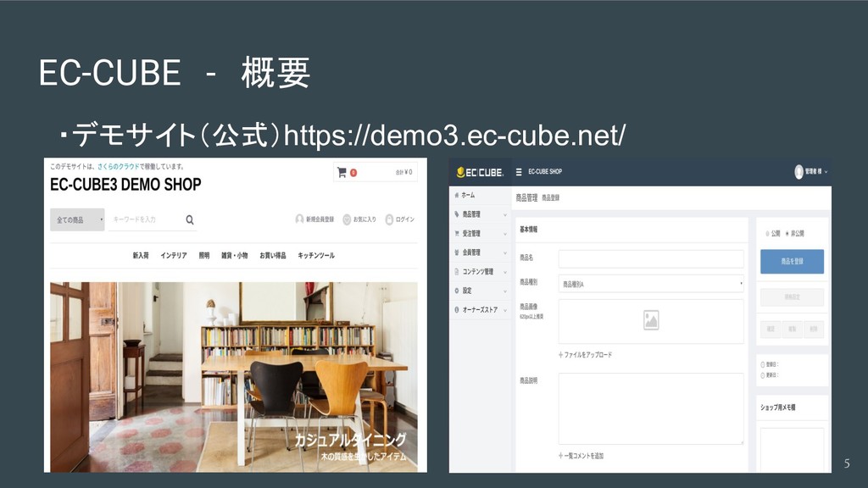Click the home icon beside ホーム
This screenshot has width=868, height=488.
point(457,195)
